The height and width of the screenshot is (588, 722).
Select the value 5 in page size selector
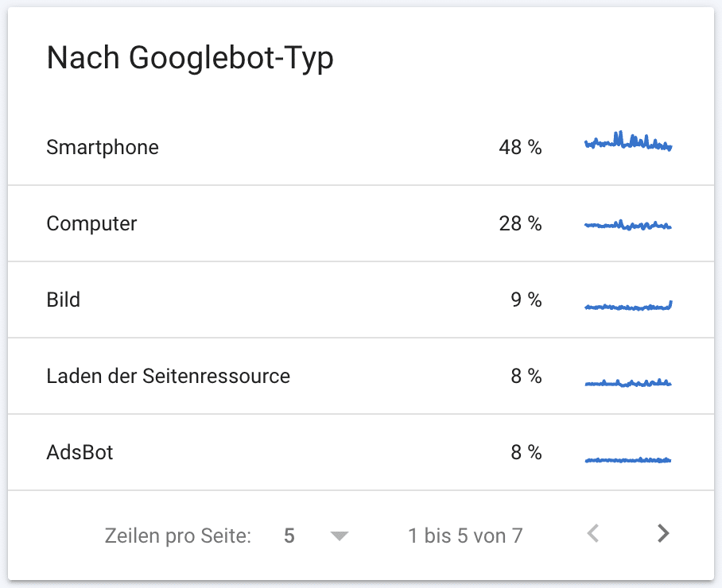(288, 536)
